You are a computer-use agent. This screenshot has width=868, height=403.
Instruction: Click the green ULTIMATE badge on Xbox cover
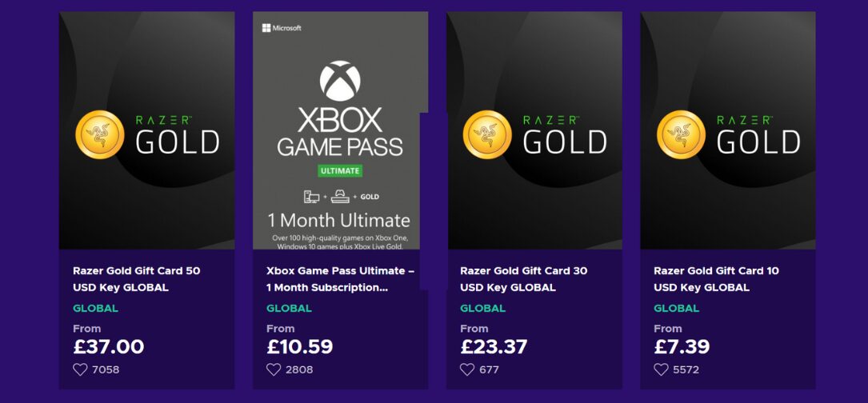pyautogui.click(x=341, y=170)
